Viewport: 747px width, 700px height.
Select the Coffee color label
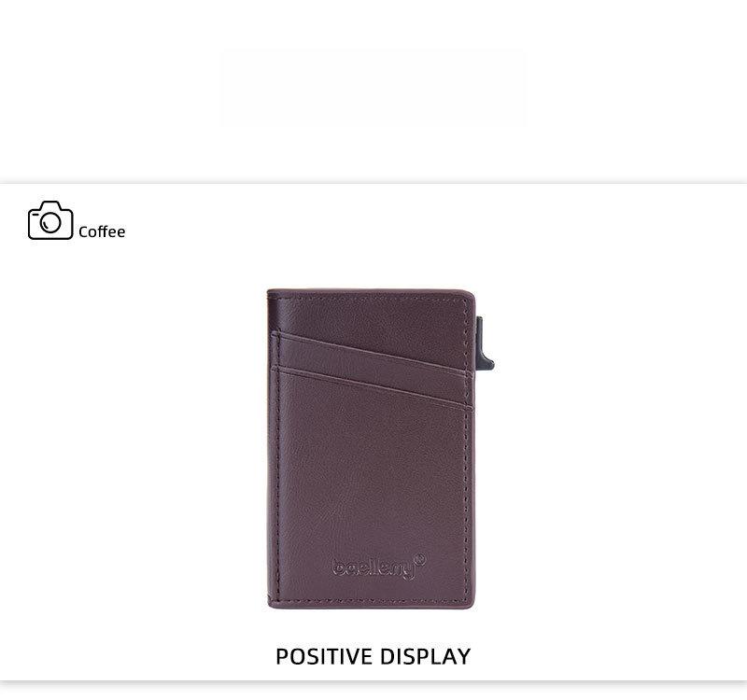click(x=102, y=231)
